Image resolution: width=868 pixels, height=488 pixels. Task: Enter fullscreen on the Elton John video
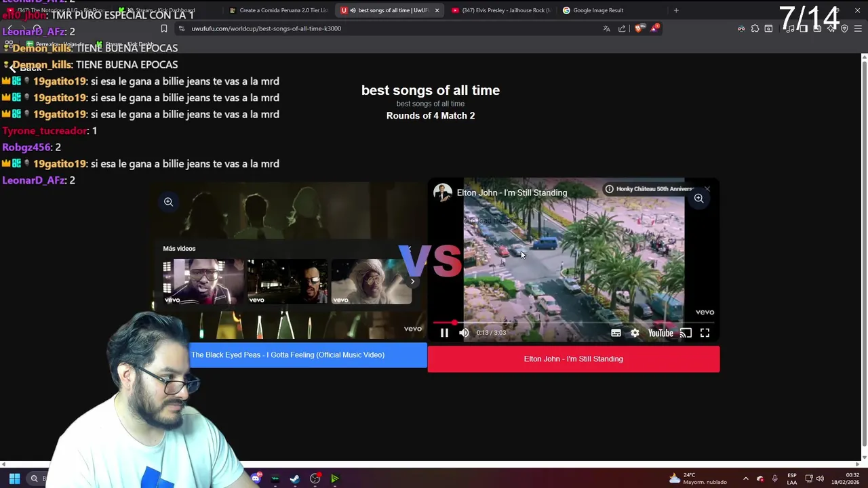tap(705, 333)
